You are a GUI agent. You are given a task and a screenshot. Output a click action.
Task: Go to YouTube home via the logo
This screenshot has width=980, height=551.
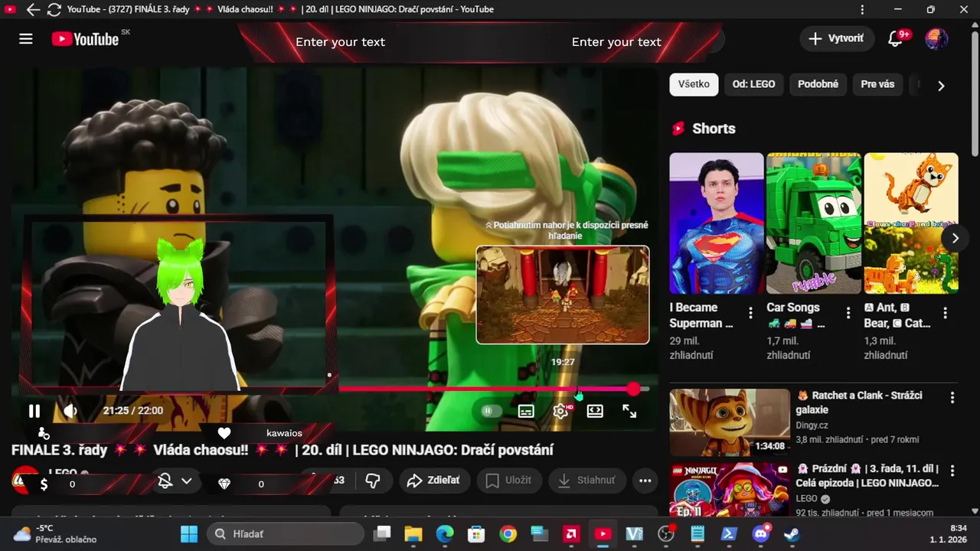[x=85, y=39]
